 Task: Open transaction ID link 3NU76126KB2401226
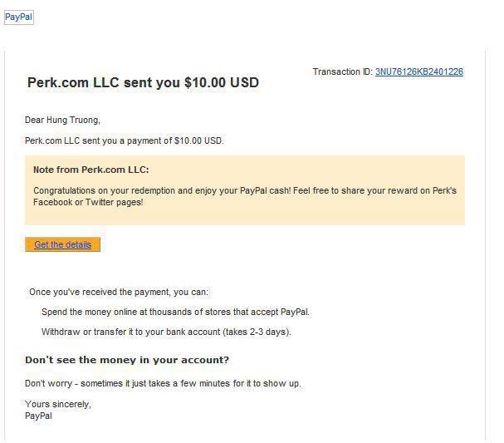(418, 72)
